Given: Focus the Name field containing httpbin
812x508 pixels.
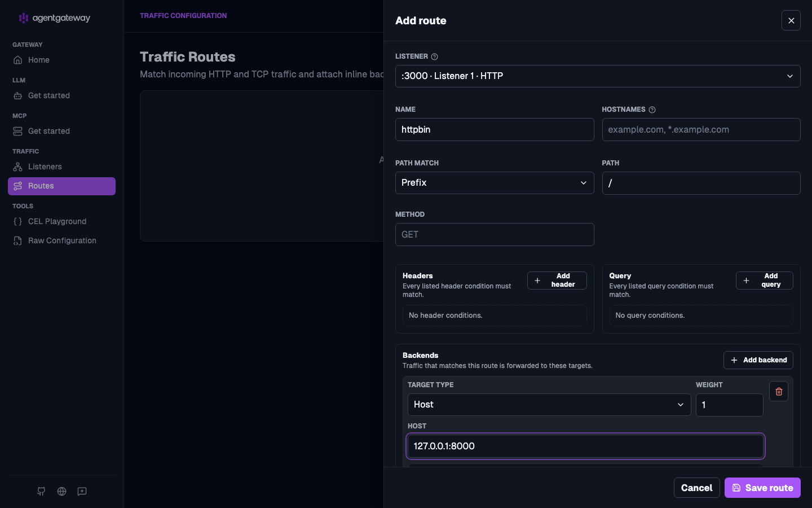Looking at the screenshot, I should point(495,130).
